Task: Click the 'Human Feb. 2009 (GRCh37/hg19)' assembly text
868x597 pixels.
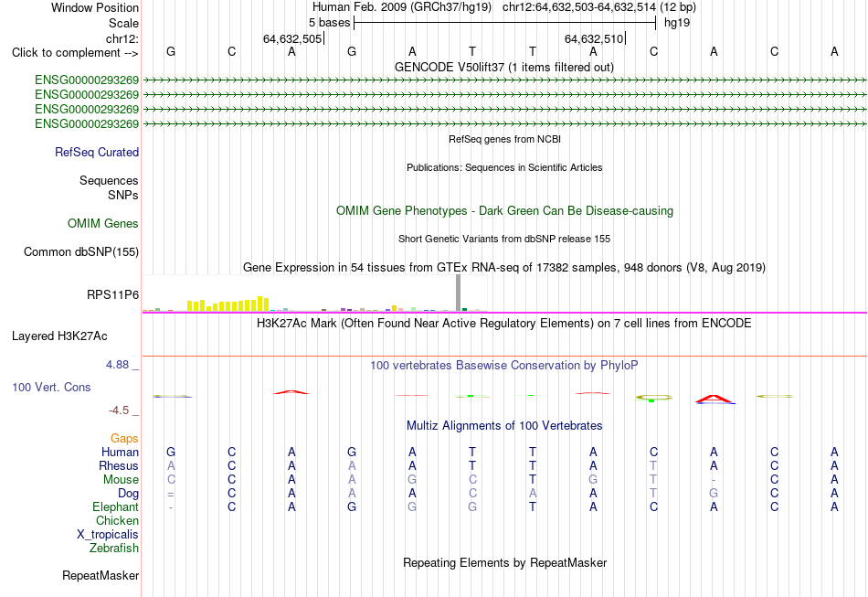Action: 402,7
